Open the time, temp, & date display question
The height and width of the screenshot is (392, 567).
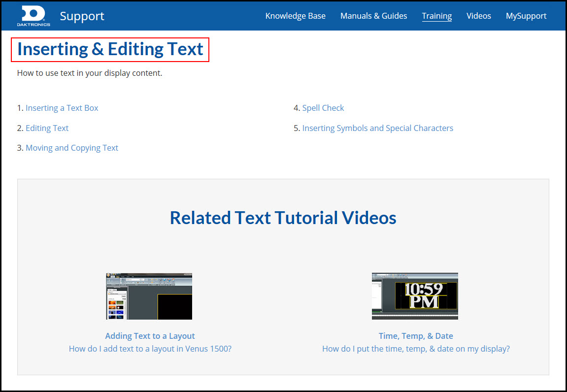click(416, 348)
